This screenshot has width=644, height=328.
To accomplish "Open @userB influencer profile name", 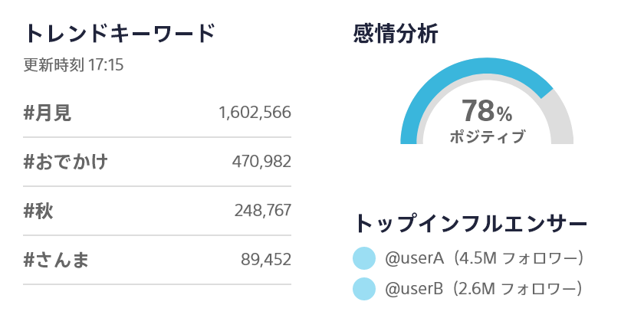I will tap(414, 289).
